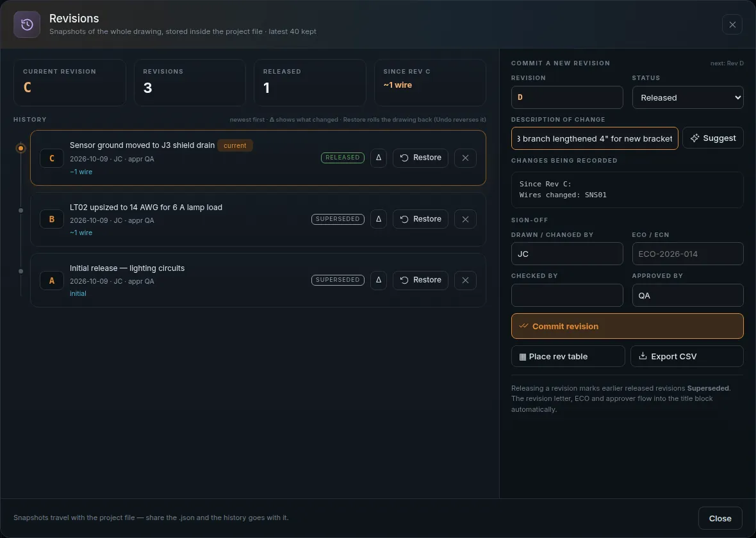Click the ECO / ECN field
Viewport: 756px width, 538px height.
[x=687, y=254]
